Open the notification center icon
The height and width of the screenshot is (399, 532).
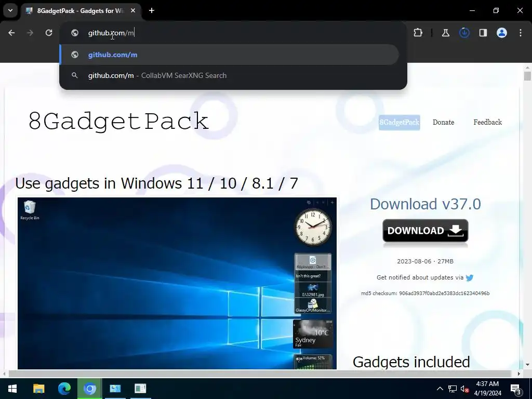(x=516, y=389)
